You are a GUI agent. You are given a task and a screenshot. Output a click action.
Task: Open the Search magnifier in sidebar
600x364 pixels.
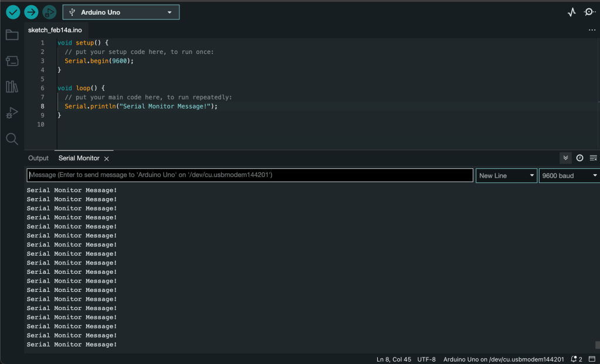(x=12, y=139)
